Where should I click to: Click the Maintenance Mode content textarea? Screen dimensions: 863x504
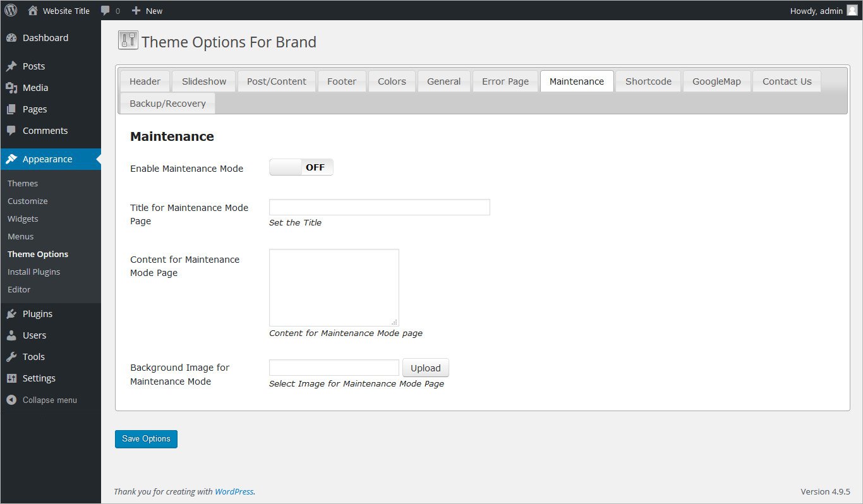pyautogui.click(x=334, y=287)
